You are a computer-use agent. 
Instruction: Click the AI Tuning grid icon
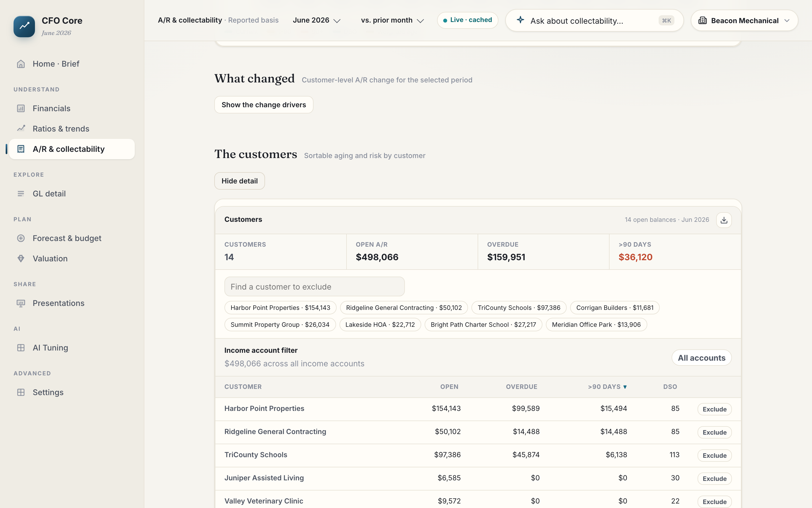click(21, 348)
